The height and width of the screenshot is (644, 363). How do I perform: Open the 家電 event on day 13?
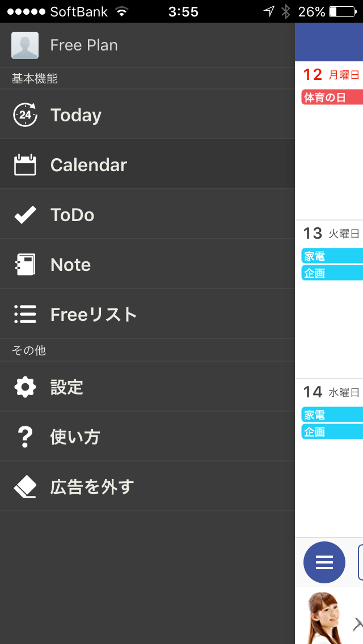332,256
